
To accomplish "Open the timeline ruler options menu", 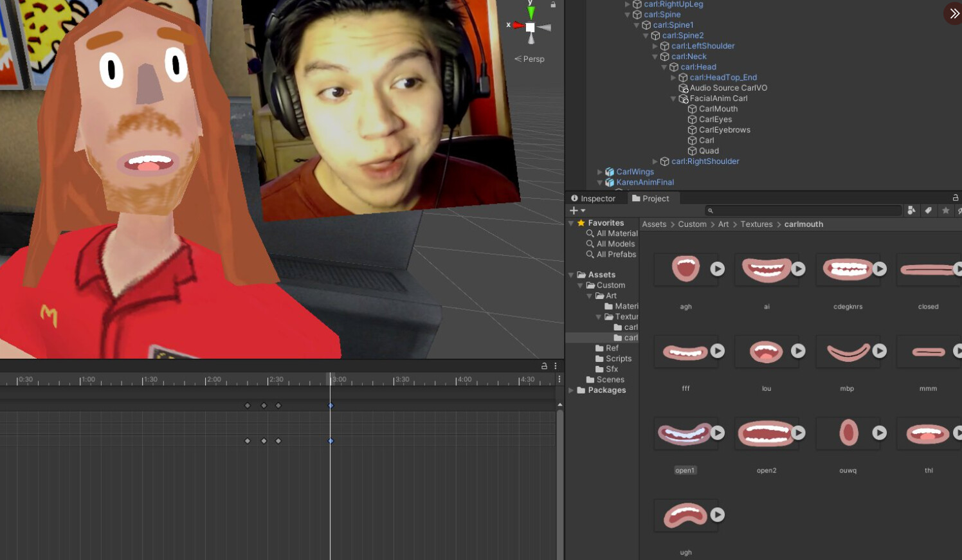I will pyautogui.click(x=559, y=379).
